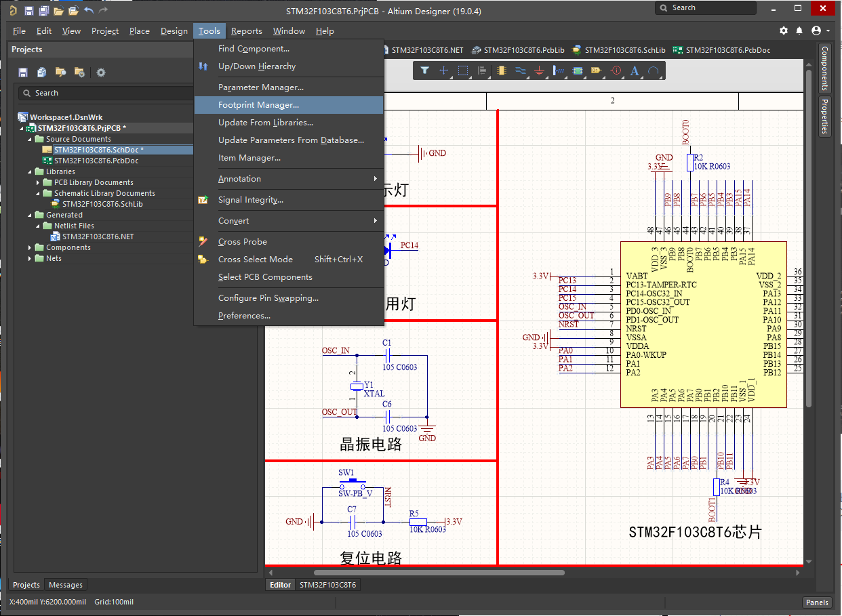Choose Select PCB Components menu item
The image size is (842, 616).
[289, 277]
